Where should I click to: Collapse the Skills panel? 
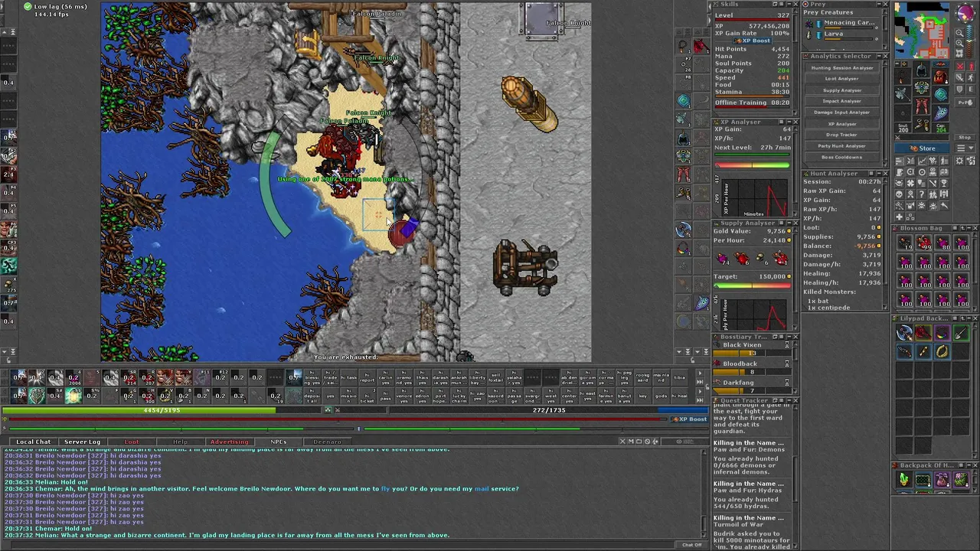(789, 4)
